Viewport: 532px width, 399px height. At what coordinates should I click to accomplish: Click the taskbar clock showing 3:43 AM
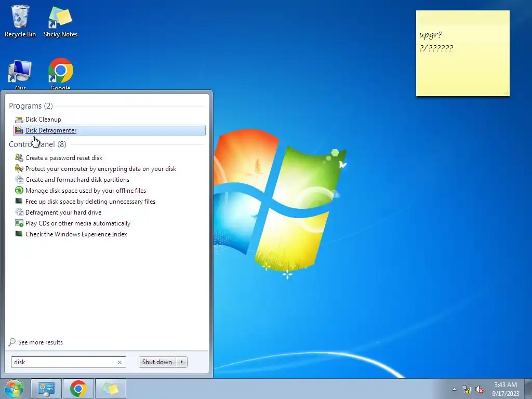coord(506,389)
